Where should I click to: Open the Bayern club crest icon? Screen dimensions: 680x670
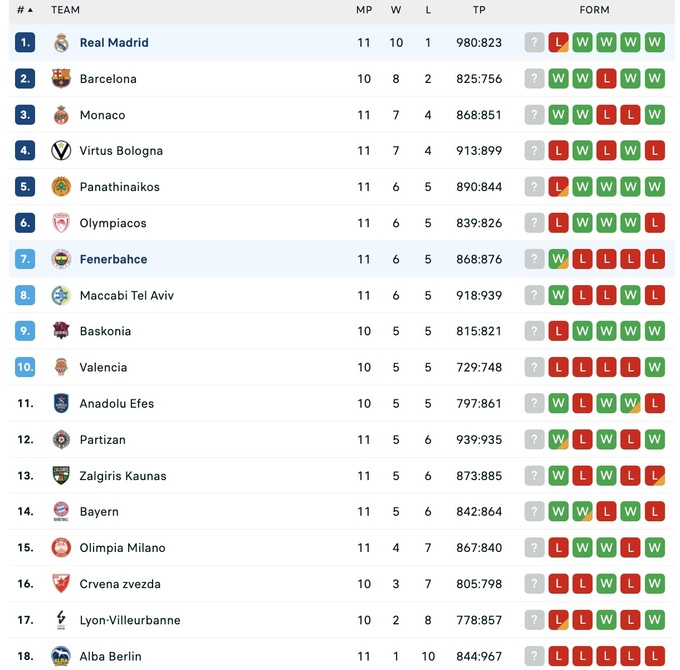click(61, 512)
